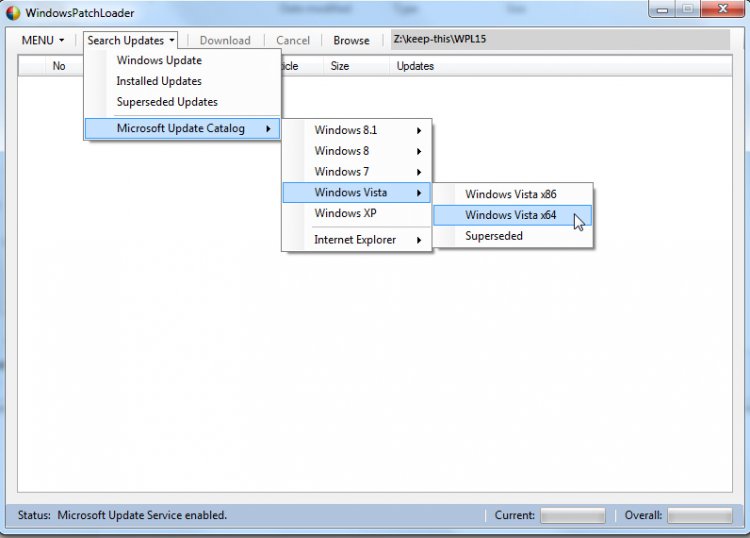Expand the Windows 8 submenu
Viewport: 750px width, 538px height.
(x=357, y=151)
